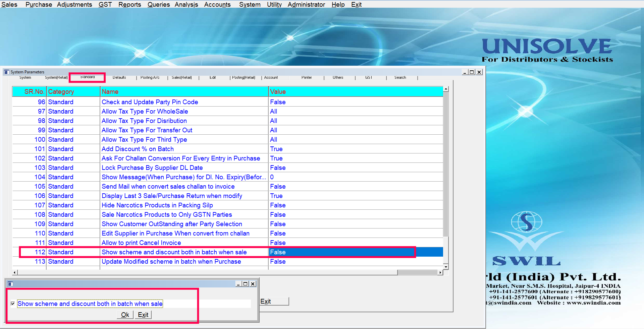Open the Adjustments menu
This screenshot has width=644, height=329.
(x=74, y=4)
